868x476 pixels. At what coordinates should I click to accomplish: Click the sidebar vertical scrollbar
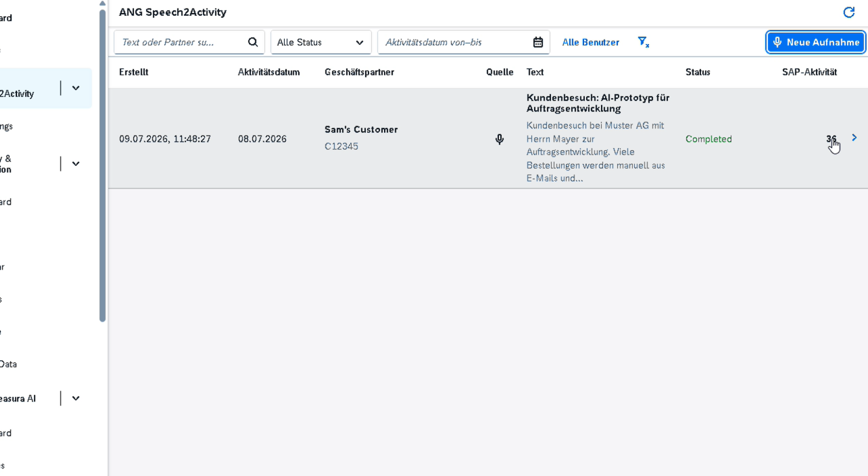(103, 165)
